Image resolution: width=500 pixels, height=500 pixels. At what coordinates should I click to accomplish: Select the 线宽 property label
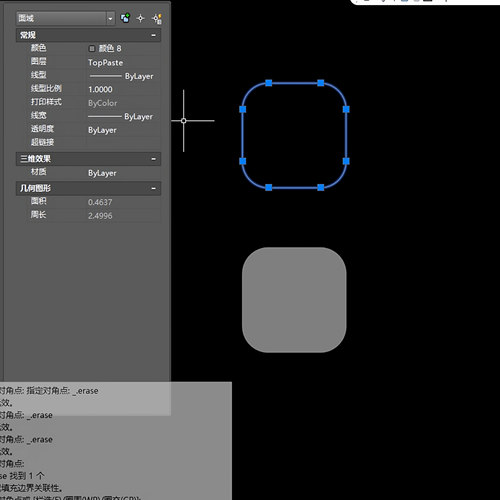tap(38, 115)
